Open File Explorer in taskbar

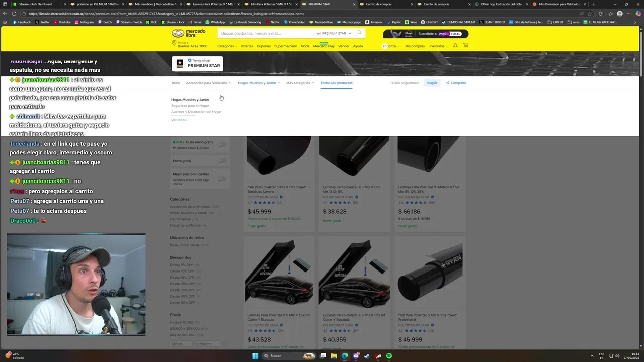click(x=334, y=356)
